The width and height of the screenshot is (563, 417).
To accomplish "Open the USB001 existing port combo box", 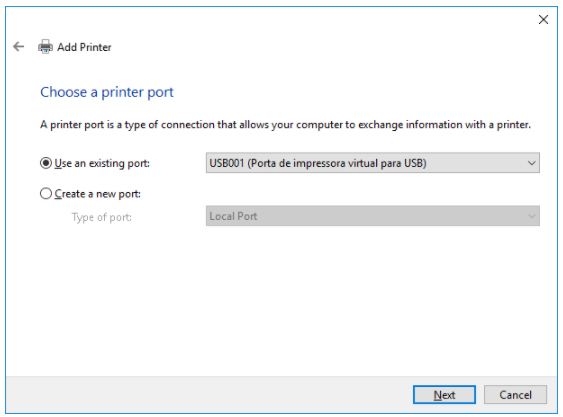I will [x=372, y=163].
